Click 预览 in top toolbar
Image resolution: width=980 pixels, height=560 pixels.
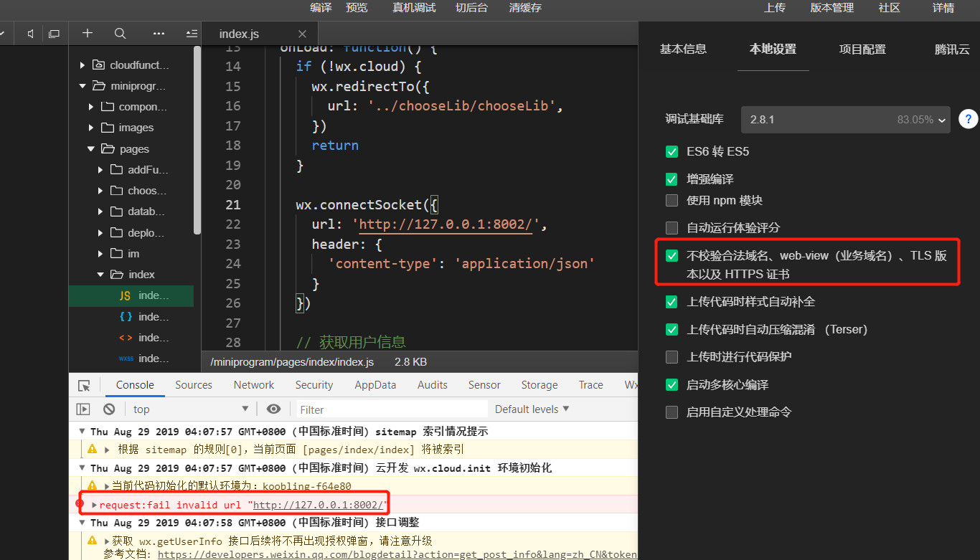357,8
